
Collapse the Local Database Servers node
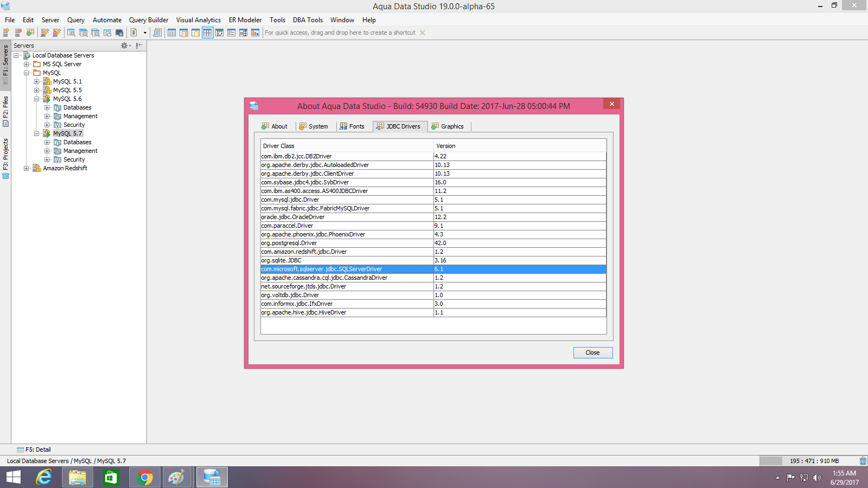16,55
